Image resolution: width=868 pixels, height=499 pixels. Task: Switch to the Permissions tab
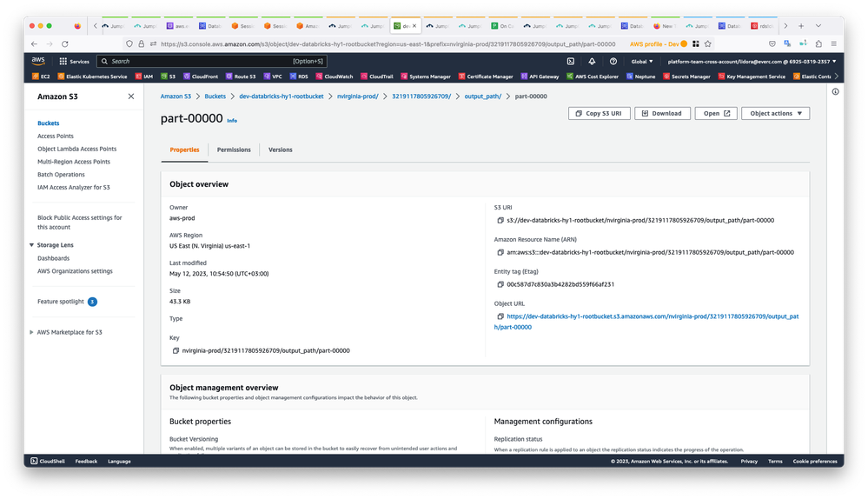point(234,150)
